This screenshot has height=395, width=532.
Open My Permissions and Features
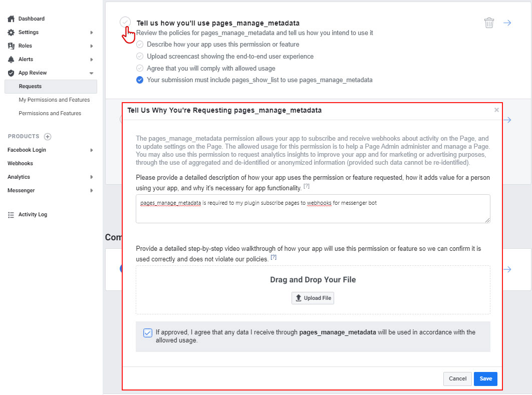coord(54,100)
